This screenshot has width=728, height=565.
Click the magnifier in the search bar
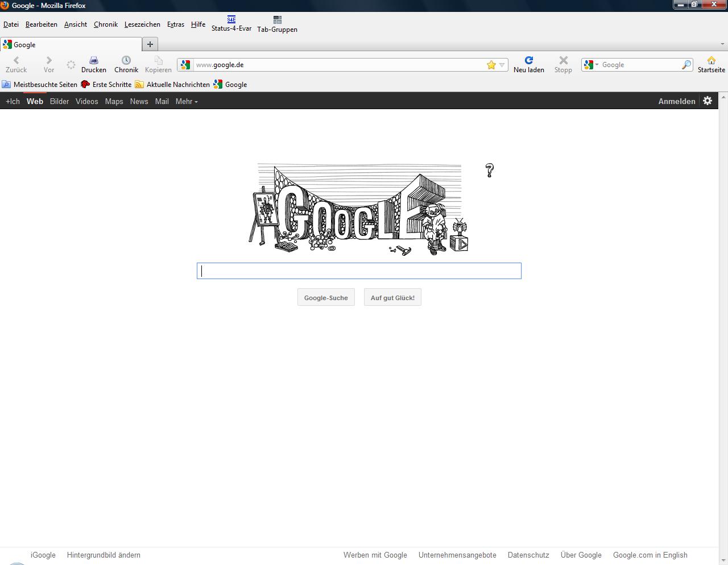coord(686,65)
